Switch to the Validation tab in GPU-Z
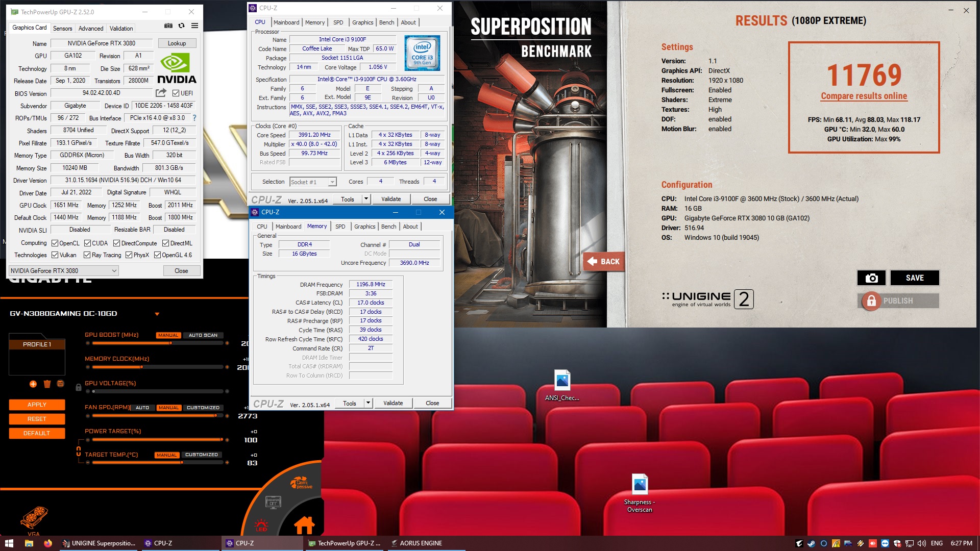This screenshot has height=551, width=980. pyautogui.click(x=121, y=29)
